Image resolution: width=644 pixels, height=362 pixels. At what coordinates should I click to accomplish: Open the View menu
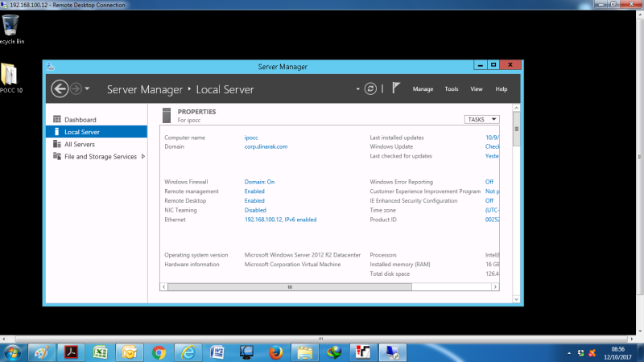[477, 89]
